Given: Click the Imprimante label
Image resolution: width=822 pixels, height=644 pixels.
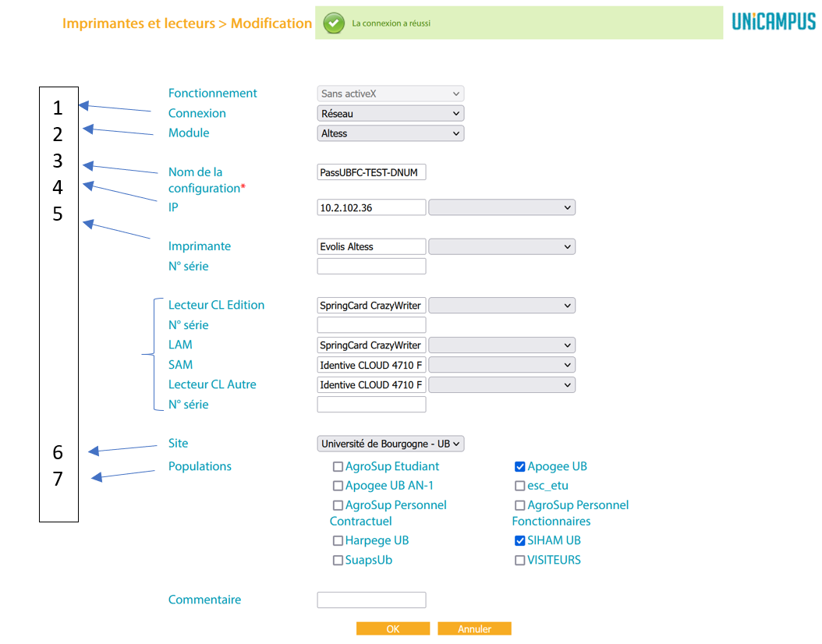Looking at the screenshot, I should coord(199,246).
